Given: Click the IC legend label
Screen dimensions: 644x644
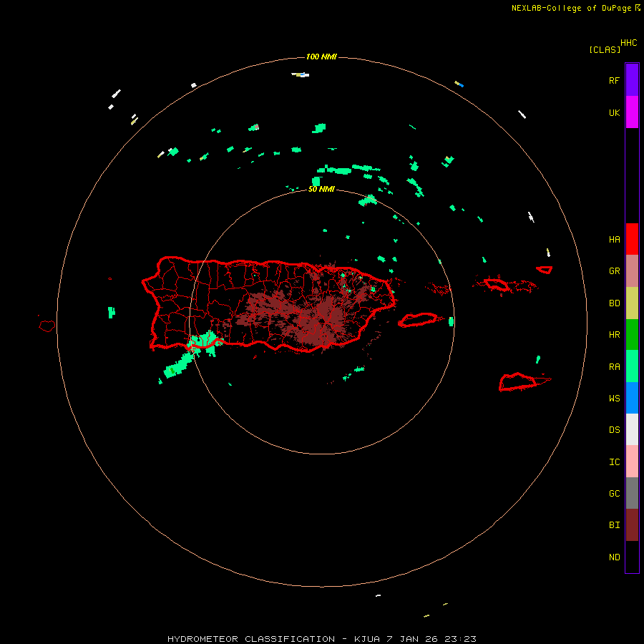Looking at the screenshot, I should (614, 462).
